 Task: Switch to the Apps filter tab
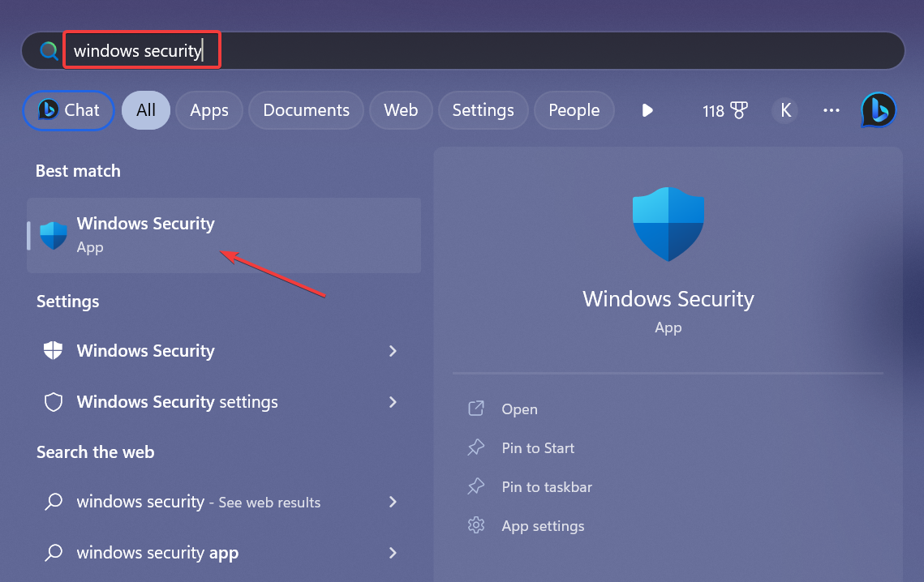209,110
